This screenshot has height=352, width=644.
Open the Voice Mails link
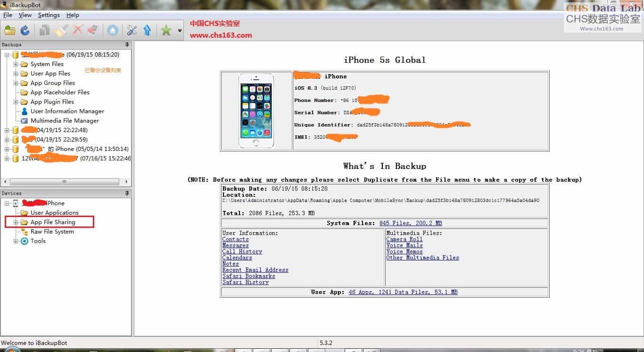(x=405, y=245)
